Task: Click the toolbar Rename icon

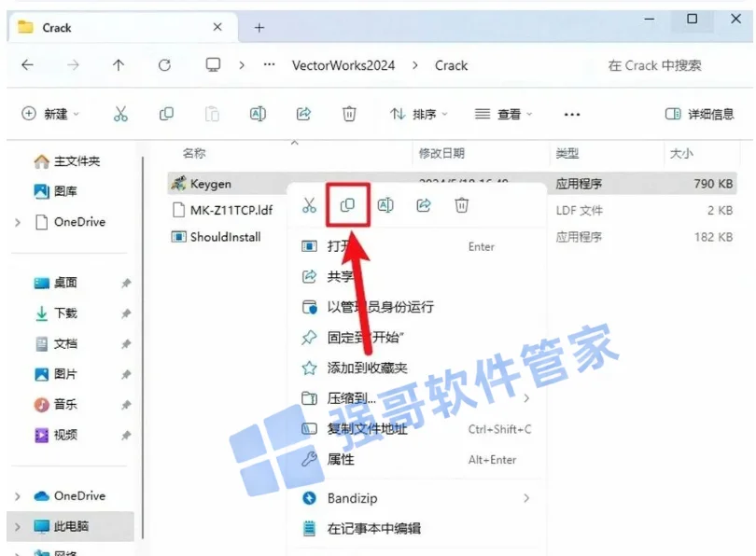Action: point(258,114)
